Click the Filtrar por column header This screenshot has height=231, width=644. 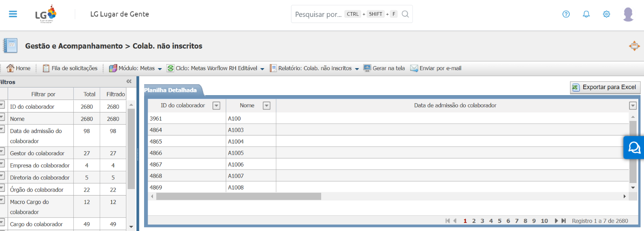pyautogui.click(x=43, y=94)
